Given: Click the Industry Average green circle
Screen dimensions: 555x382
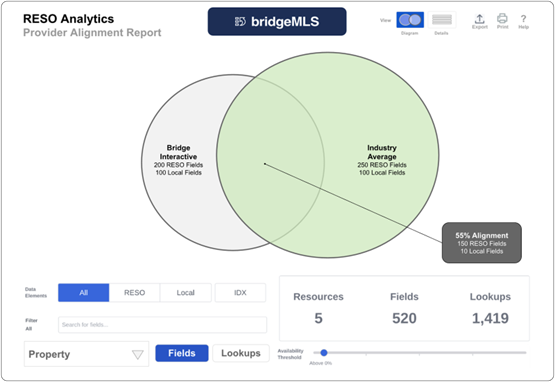Looking at the screenshot, I should [x=382, y=160].
